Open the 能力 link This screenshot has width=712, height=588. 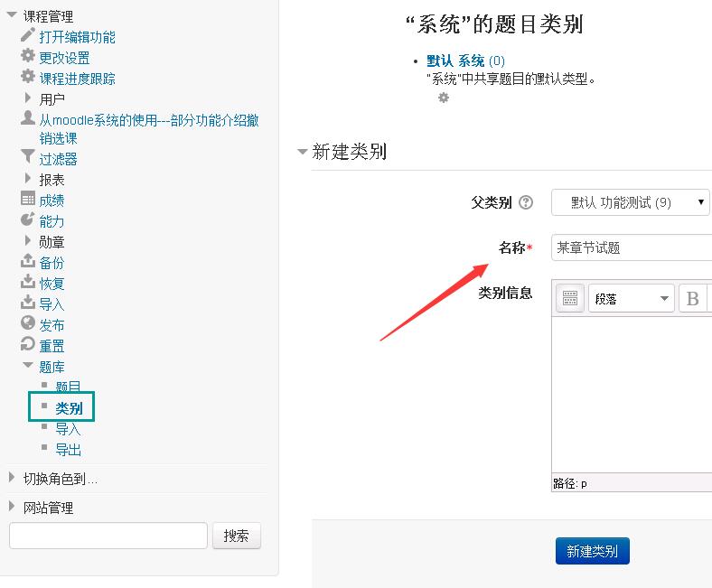[52, 221]
